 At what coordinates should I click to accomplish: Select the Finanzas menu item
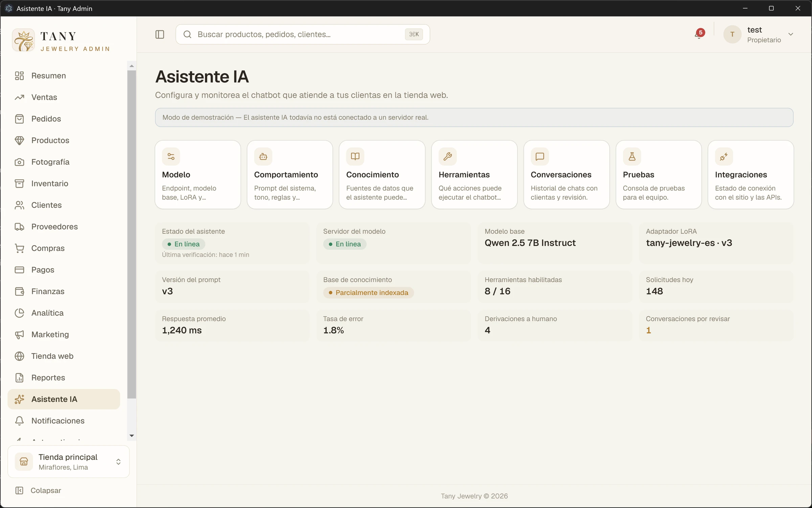point(64,291)
